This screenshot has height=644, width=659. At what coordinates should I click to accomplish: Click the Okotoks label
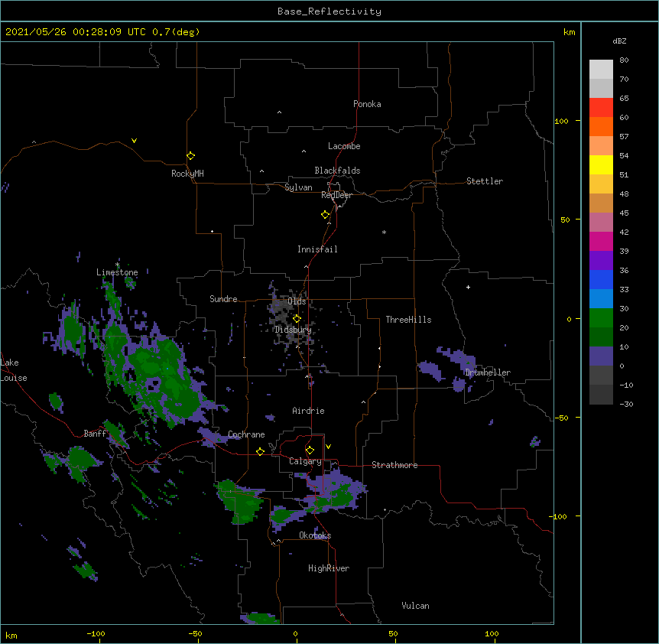[315, 535]
